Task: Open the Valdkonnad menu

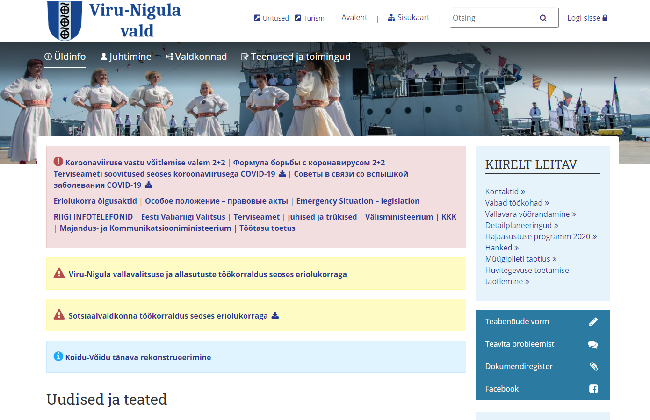Action: tap(196, 57)
